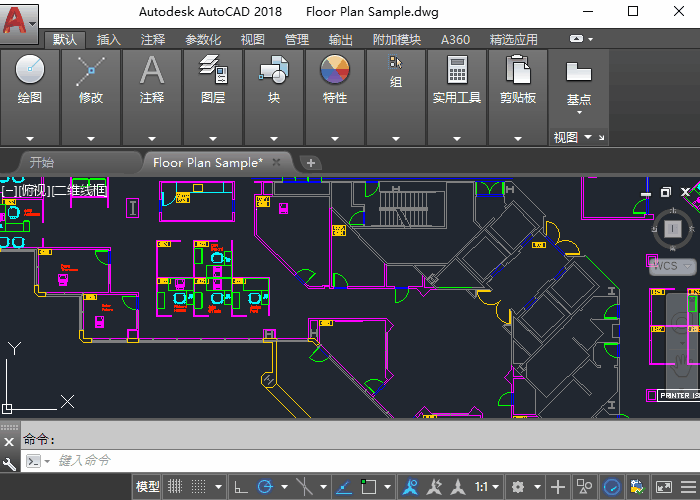
Task: Click the clean screen icon in status bar
Action: [664, 487]
